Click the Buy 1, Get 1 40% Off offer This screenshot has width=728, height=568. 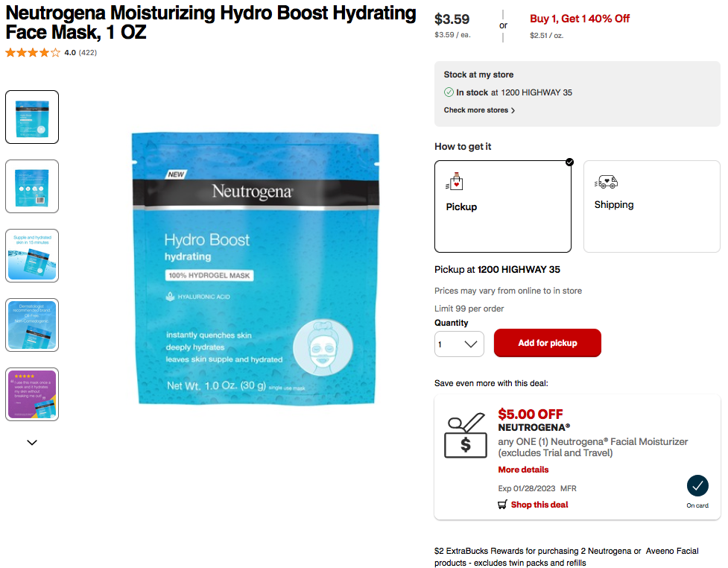(580, 19)
